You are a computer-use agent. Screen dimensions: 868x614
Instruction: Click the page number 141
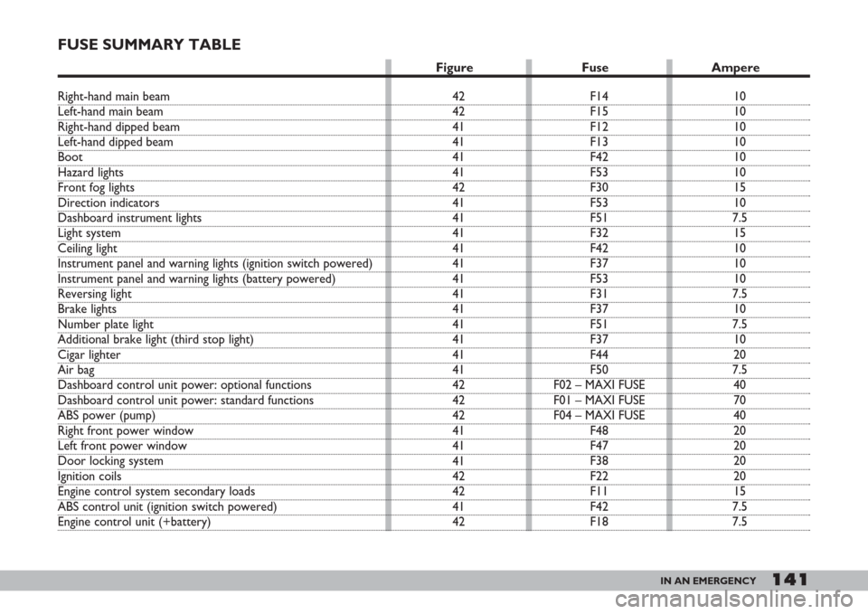pos(790,580)
